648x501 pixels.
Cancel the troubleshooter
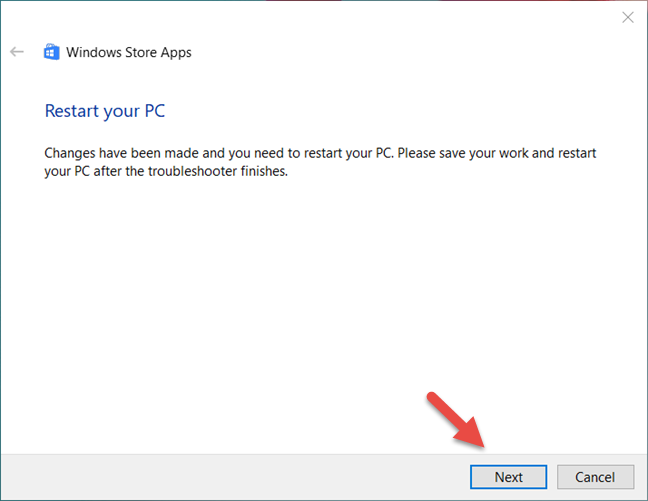click(595, 477)
